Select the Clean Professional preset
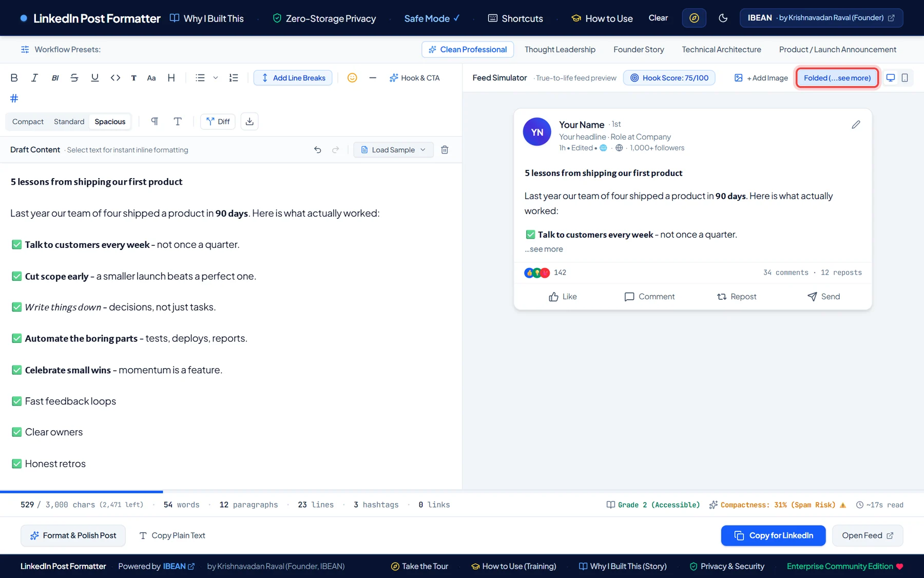The image size is (924, 578). point(468,49)
